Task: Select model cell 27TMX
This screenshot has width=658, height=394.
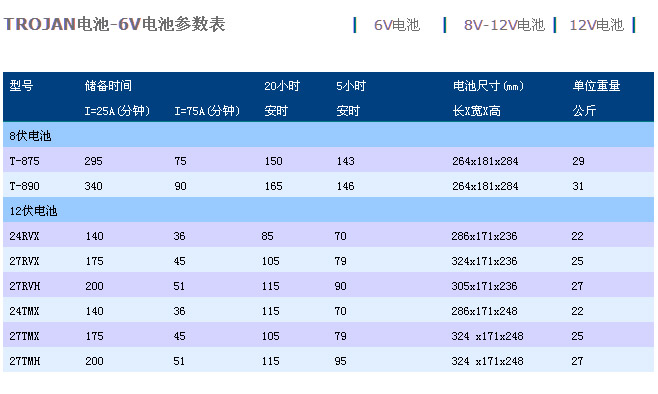Action: 24,336
